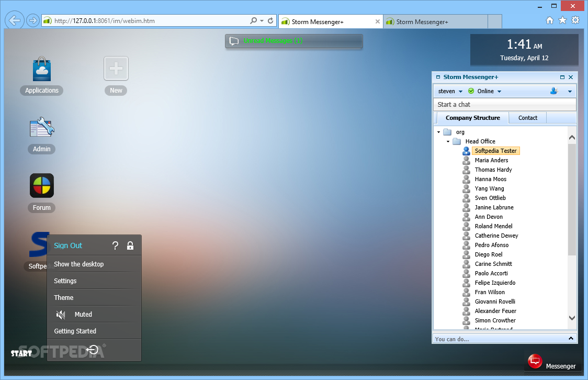Click the Softpedia Tester user icon
The width and height of the screenshot is (588, 380).
[466, 151]
